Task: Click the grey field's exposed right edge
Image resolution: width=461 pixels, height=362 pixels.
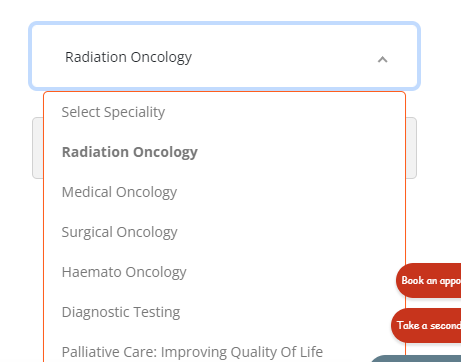Action: 411,148
